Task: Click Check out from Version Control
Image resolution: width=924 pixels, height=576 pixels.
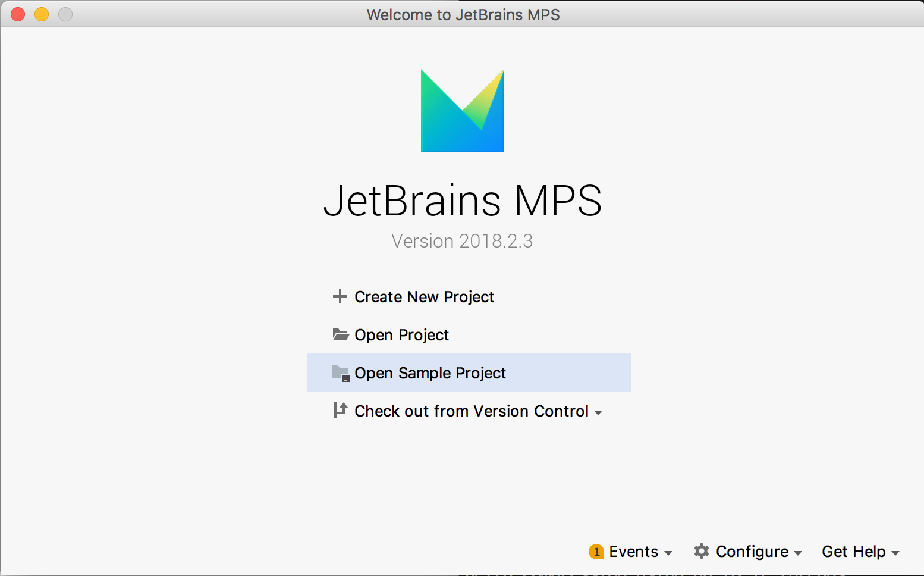Action: pyautogui.click(x=470, y=411)
